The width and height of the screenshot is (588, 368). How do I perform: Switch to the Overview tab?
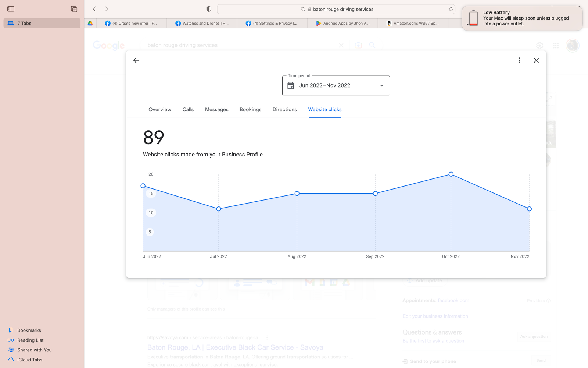(160, 110)
